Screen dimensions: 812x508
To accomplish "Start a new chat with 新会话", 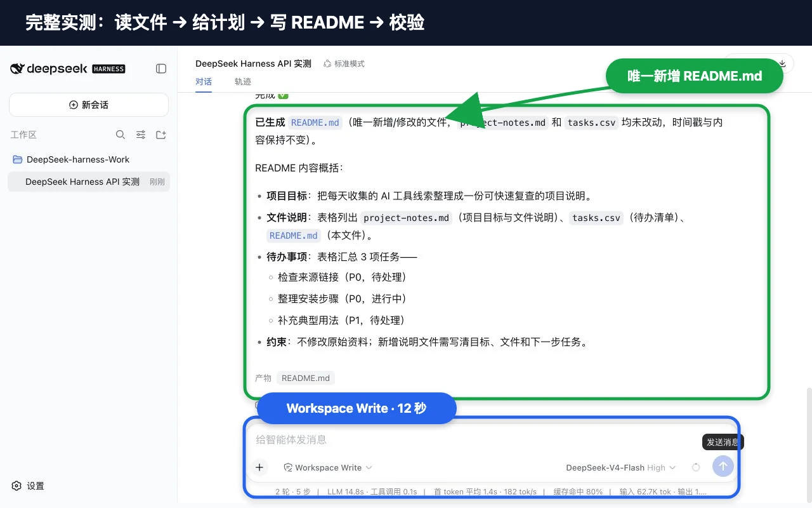I will (x=89, y=105).
